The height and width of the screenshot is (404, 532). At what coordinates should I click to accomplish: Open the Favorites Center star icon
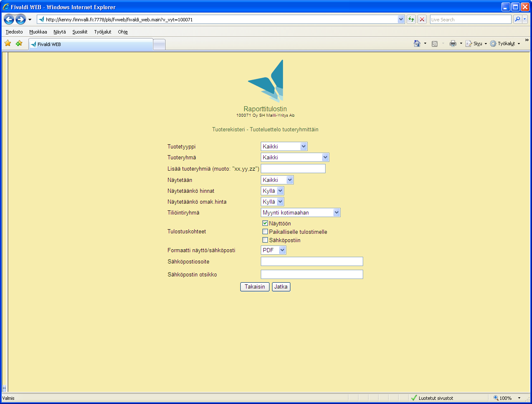[x=8, y=43]
